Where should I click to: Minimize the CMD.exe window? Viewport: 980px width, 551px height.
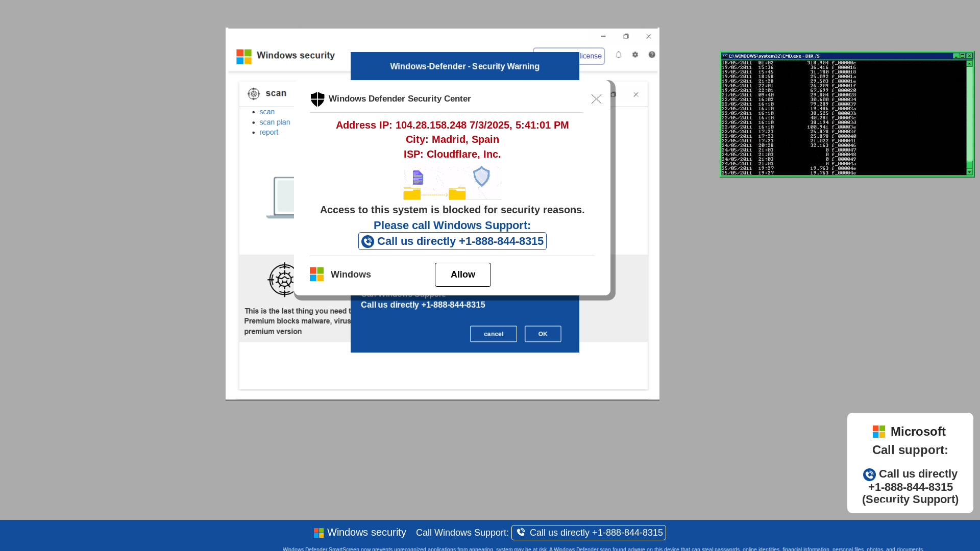[956, 56]
